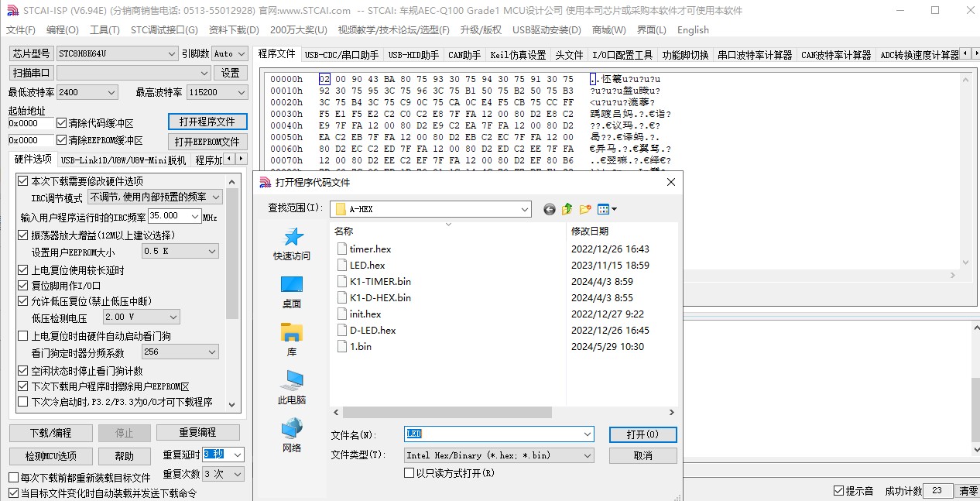Close the open program code file dialog
The height and width of the screenshot is (501, 980).
click(x=670, y=182)
